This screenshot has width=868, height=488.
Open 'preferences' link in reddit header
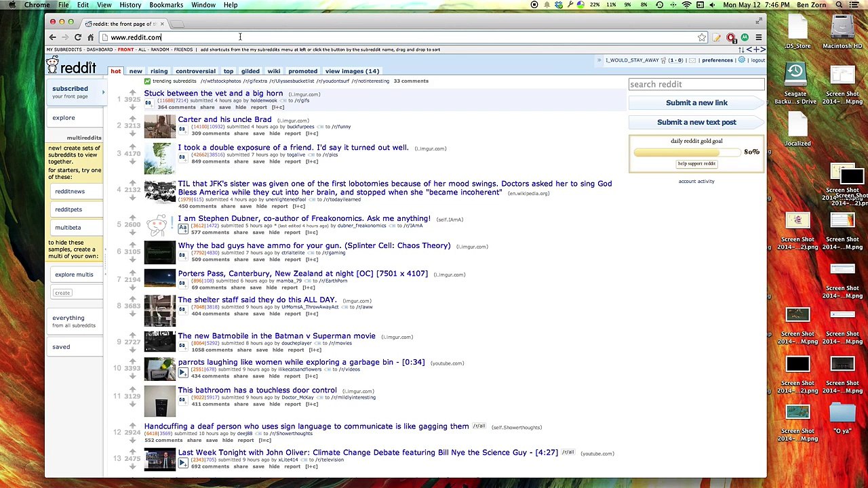[717, 60]
